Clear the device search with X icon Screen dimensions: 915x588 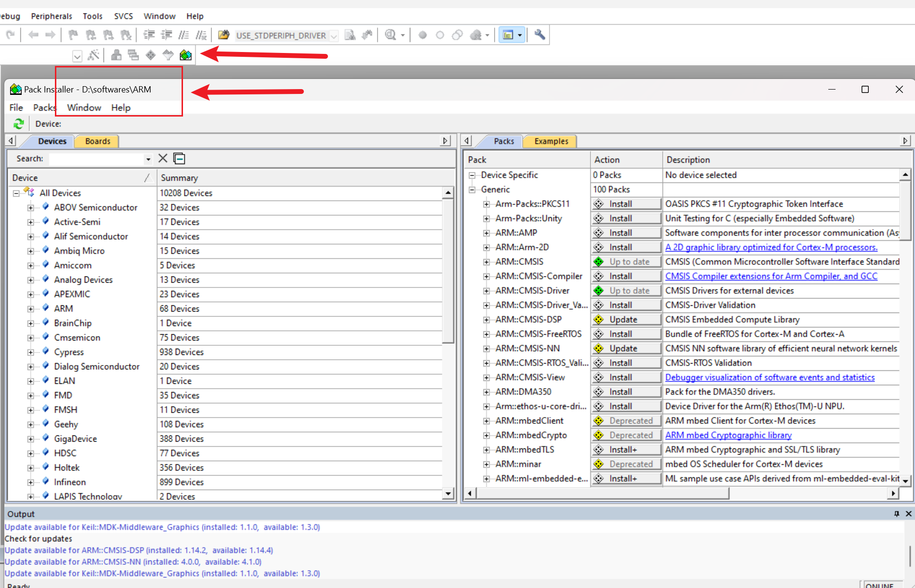tap(163, 158)
